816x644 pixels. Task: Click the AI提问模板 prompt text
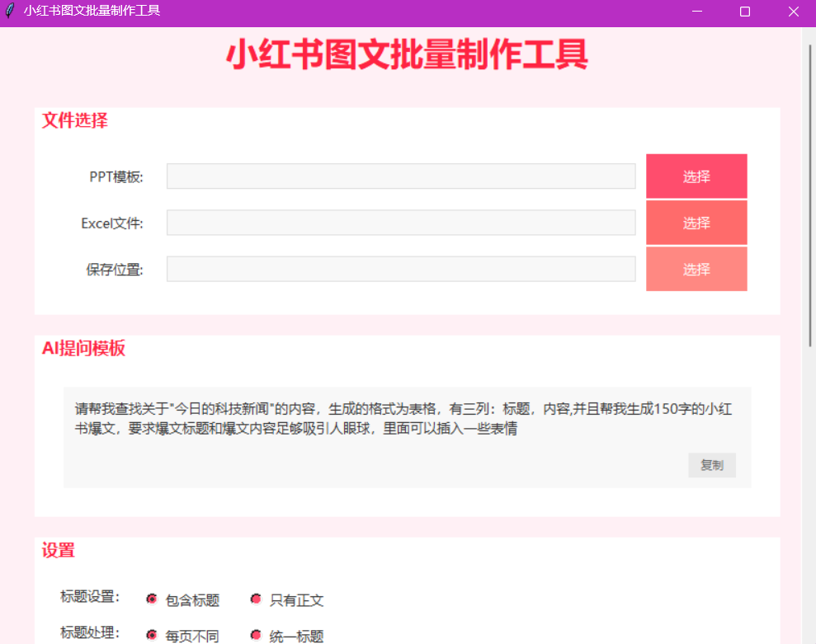(403, 419)
